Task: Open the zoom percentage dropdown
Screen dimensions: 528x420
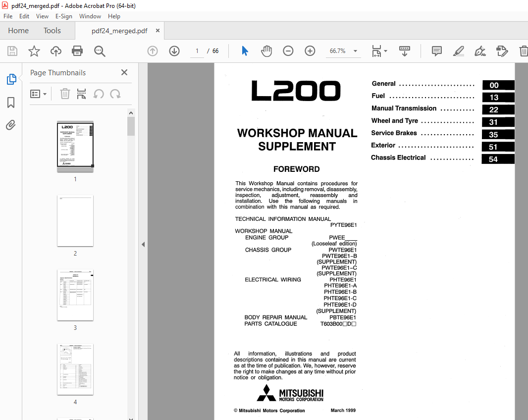Action: [355, 51]
